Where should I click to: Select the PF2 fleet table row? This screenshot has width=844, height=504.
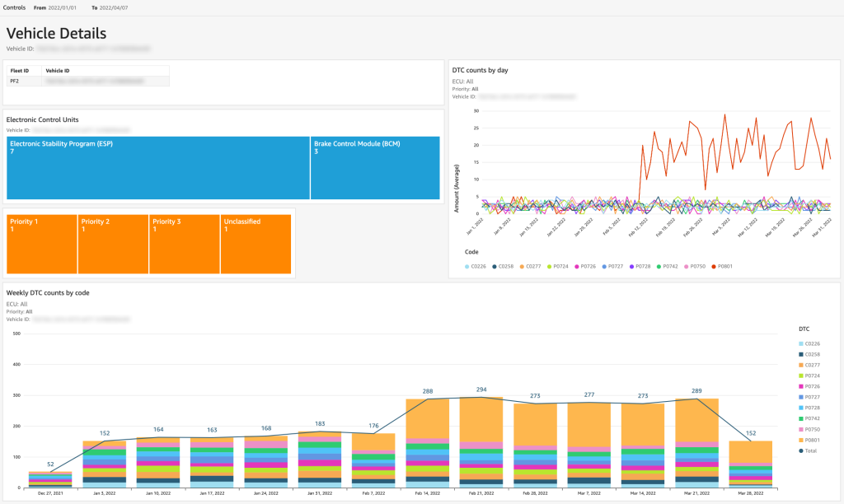click(87, 82)
